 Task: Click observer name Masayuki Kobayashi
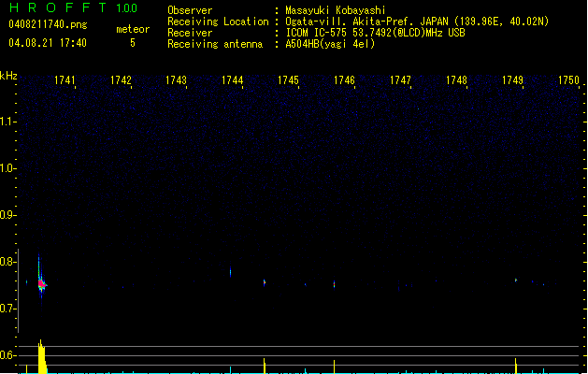pos(336,10)
